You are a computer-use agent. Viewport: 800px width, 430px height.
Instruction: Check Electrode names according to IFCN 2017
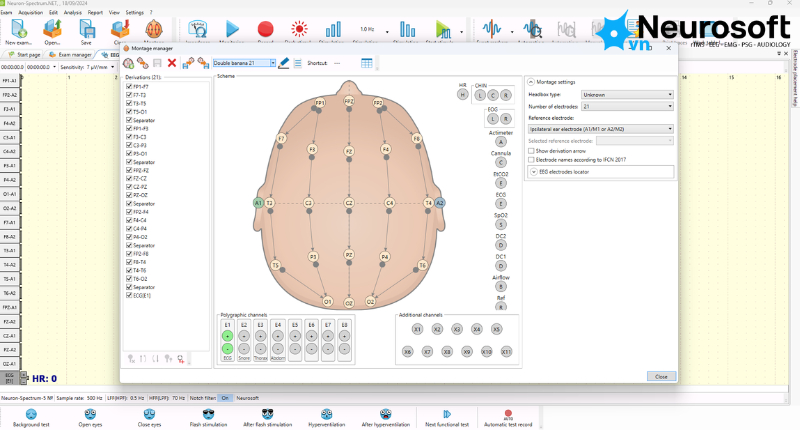pyautogui.click(x=531, y=160)
